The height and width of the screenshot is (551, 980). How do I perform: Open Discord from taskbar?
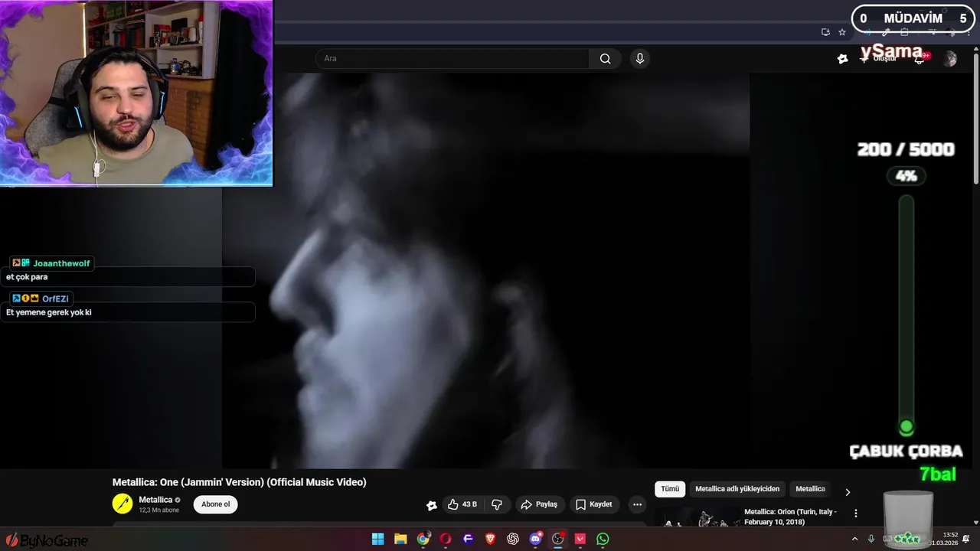(536, 539)
